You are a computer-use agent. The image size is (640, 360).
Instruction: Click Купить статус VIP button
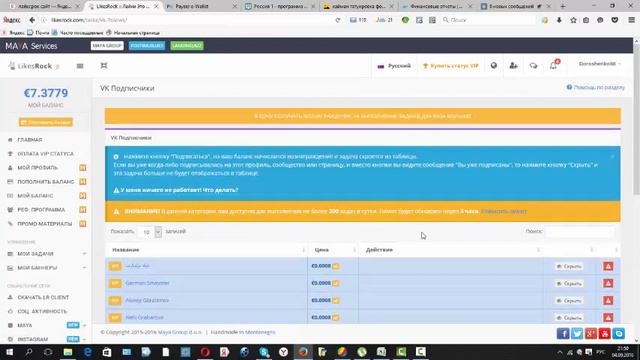coord(451,66)
